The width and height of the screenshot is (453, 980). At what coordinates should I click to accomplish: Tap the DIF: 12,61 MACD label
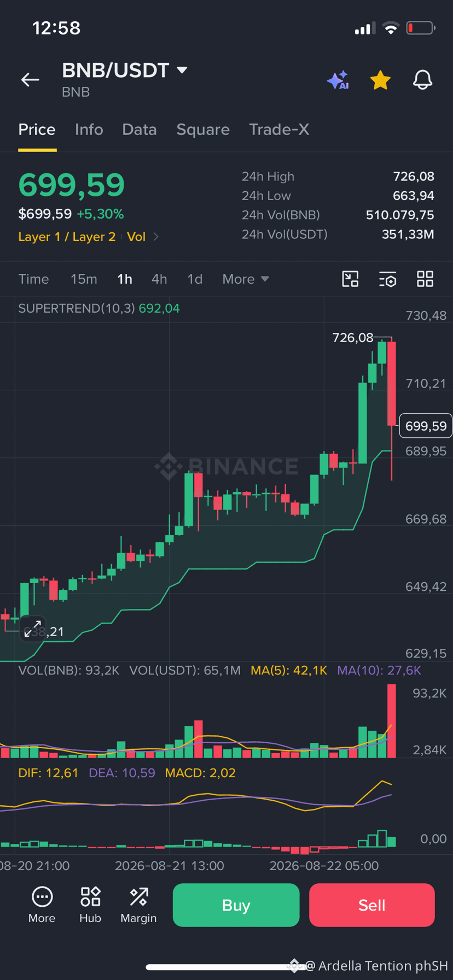pos(48,773)
